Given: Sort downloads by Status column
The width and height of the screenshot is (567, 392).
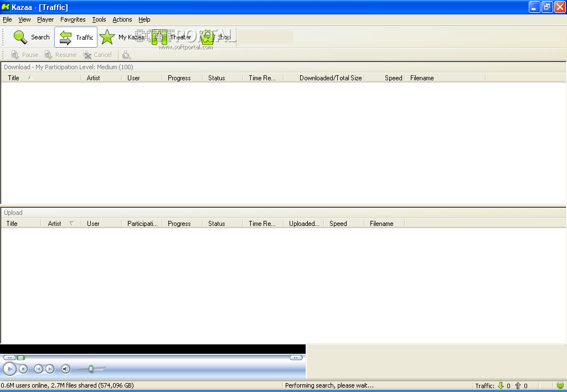Looking at the screenshot, I should 223,78.
